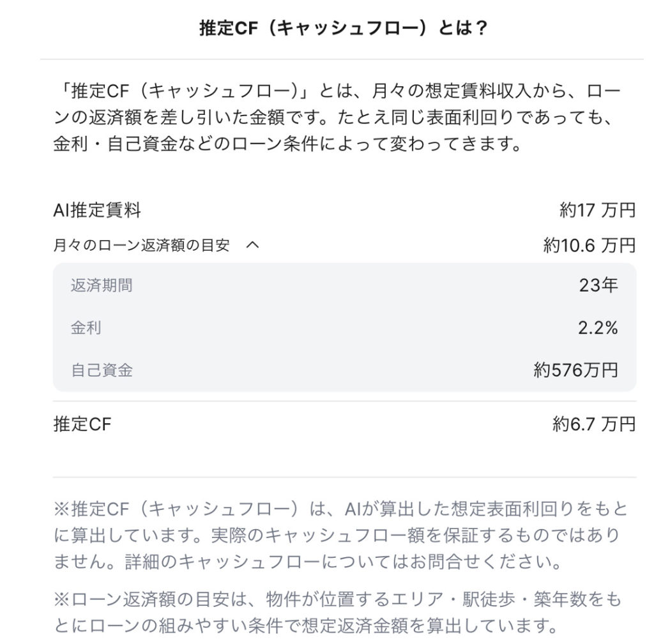This screenshot has height=644, width=654.
Task: Click the 約10.6 万円 repayment amount
Action: (x=589, y=245)
